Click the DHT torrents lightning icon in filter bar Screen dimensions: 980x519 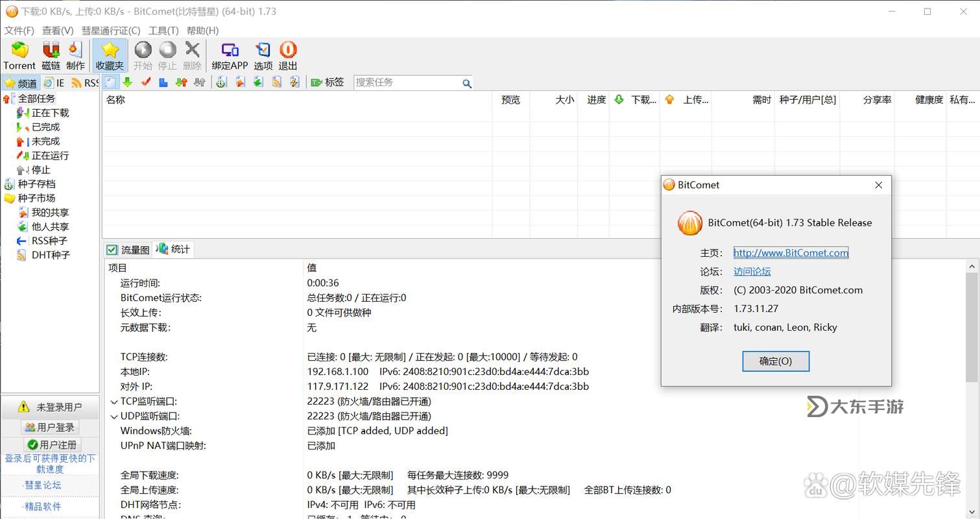294,82
